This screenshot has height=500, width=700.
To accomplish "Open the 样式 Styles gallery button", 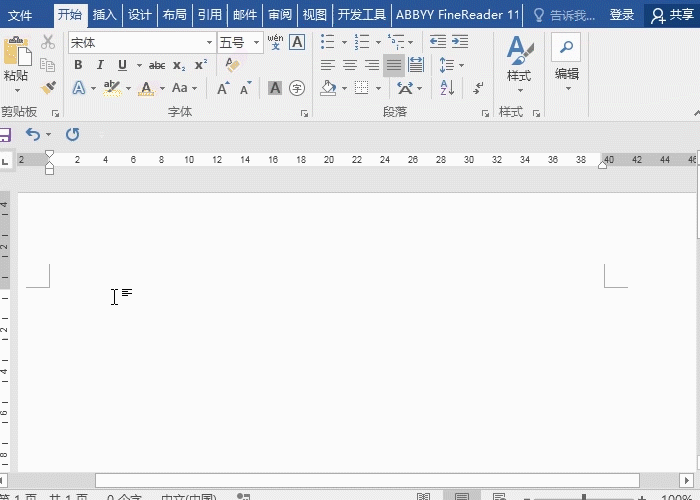I will pos(519,64).
